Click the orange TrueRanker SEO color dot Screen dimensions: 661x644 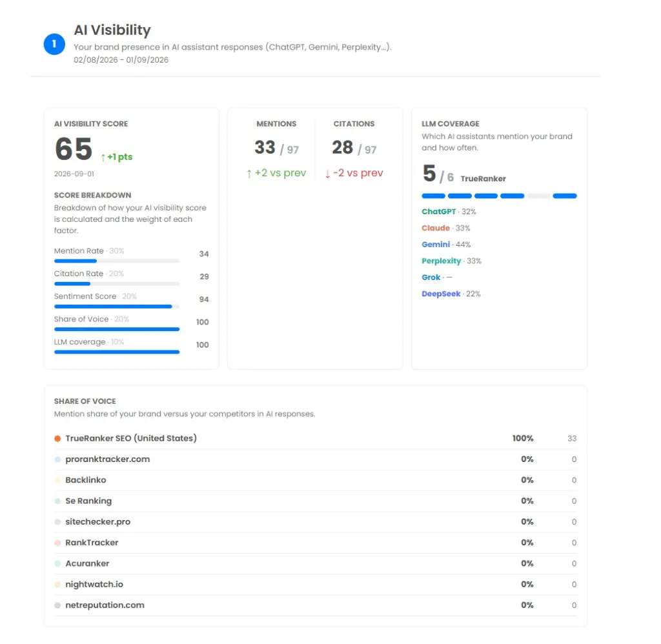57,439
